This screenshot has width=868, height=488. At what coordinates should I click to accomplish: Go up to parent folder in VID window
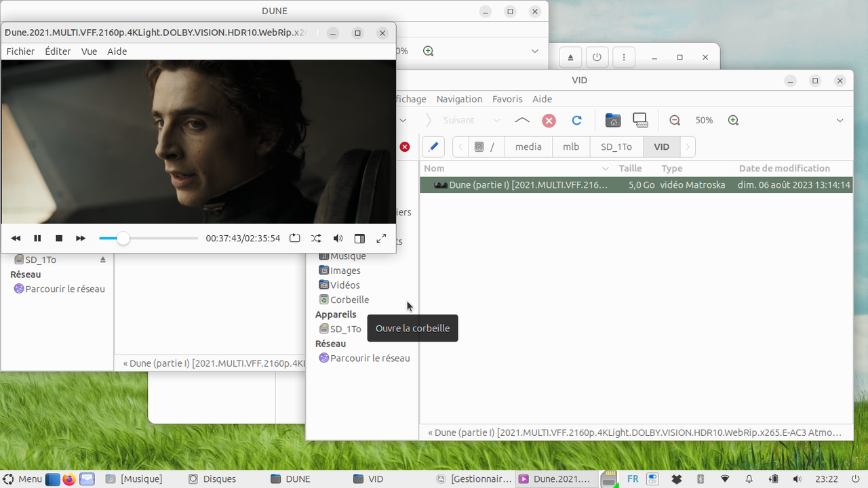[x=522, y=120]
